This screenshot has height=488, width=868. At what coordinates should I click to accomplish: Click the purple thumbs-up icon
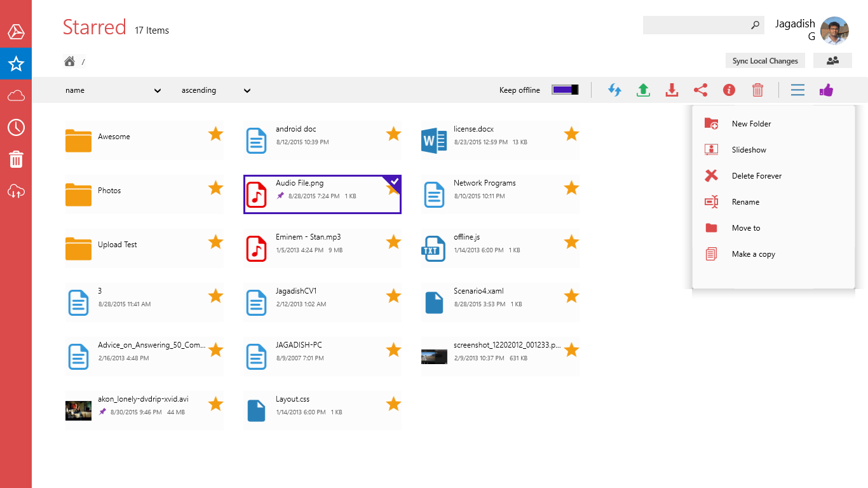click(826, 90)
